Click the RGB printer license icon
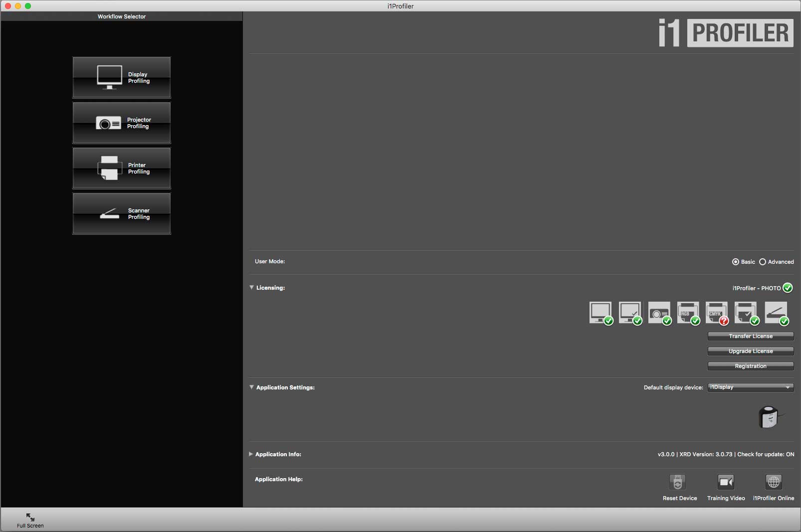 point(689,313)
